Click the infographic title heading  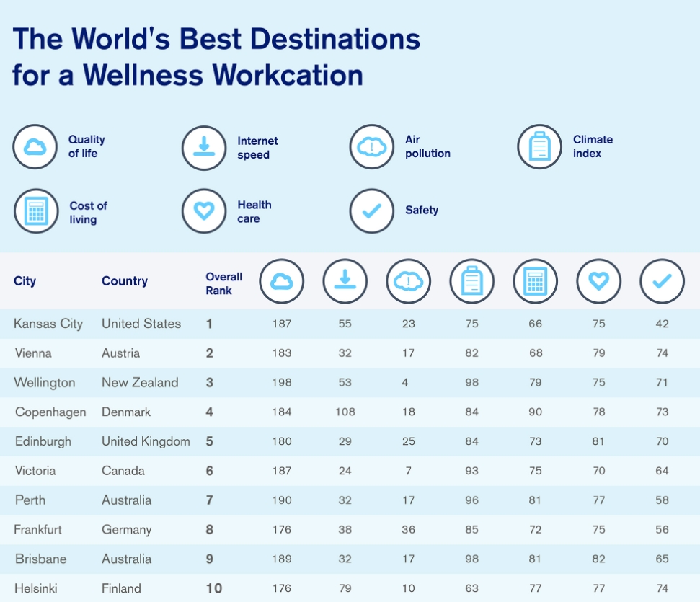tap(216, 56)
